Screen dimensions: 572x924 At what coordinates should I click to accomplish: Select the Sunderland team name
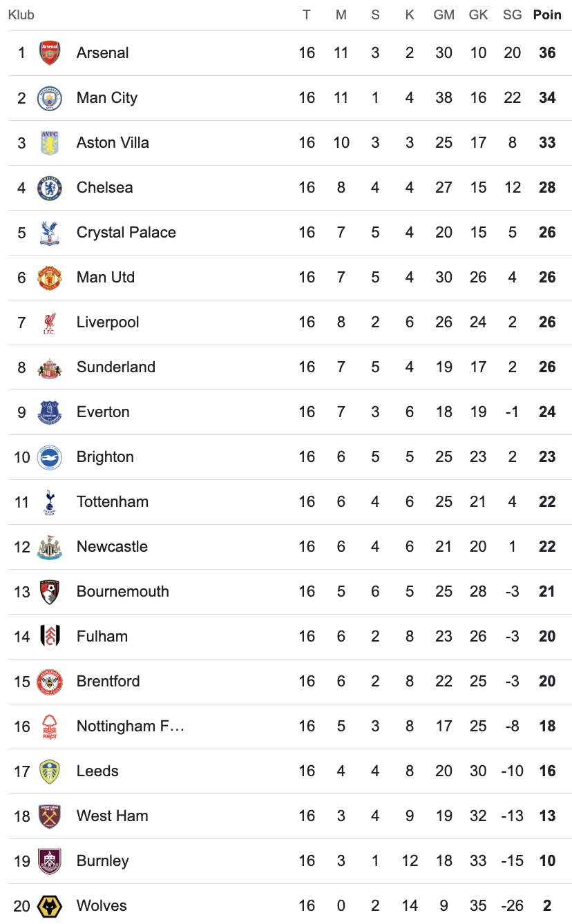116,367
